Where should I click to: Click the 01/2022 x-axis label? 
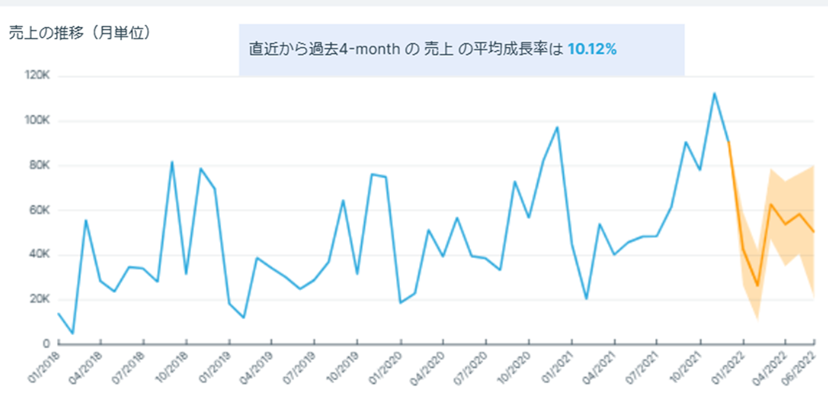[727, 367]
